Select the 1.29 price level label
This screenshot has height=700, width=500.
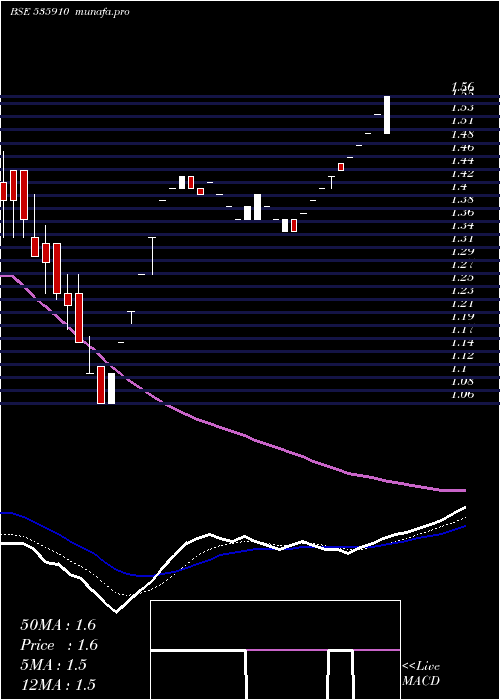click(462, 251)
